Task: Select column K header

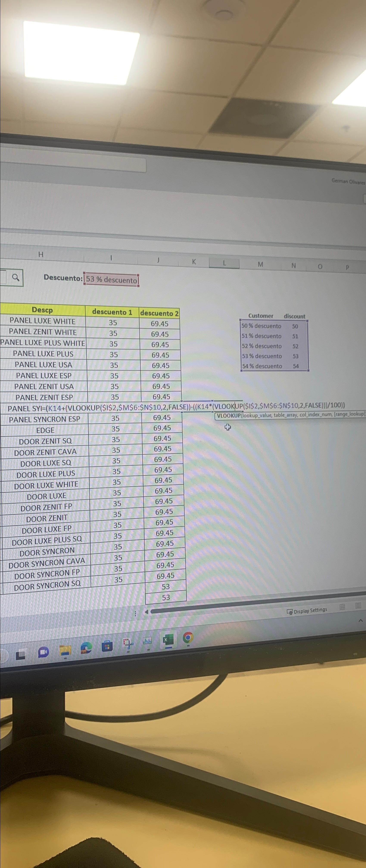Action: [194, 262]
